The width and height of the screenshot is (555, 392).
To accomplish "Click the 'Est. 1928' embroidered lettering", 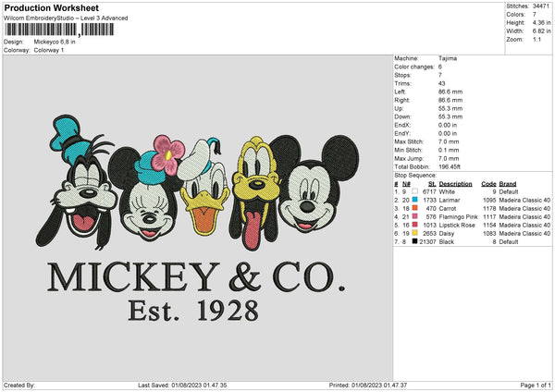I will tap(193, 311).
